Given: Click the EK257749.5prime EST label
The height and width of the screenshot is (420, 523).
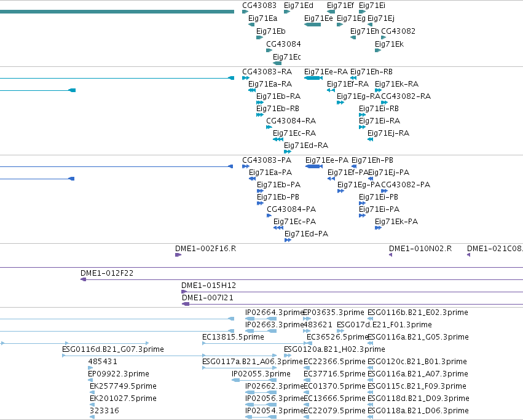Looking at the screenshot, I should coord(123,387).
